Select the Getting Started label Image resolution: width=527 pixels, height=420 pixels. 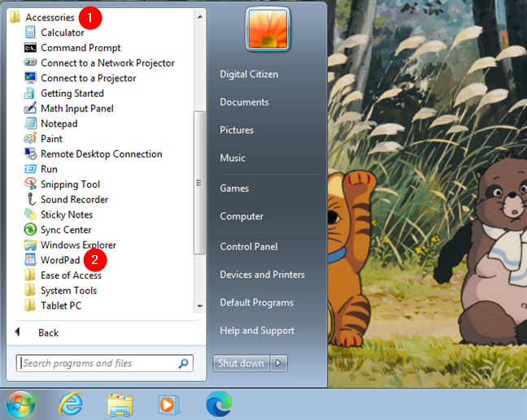[72, 93]
